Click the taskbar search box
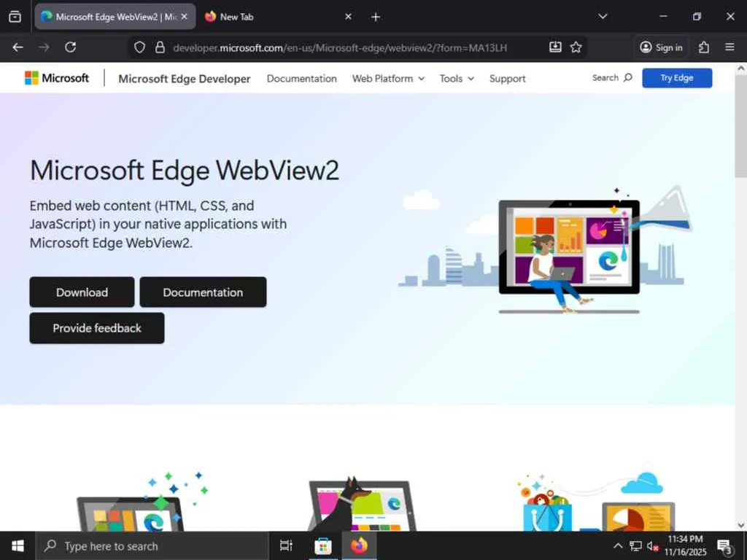Viewport: 747px width, 560px height. point(152,546)
